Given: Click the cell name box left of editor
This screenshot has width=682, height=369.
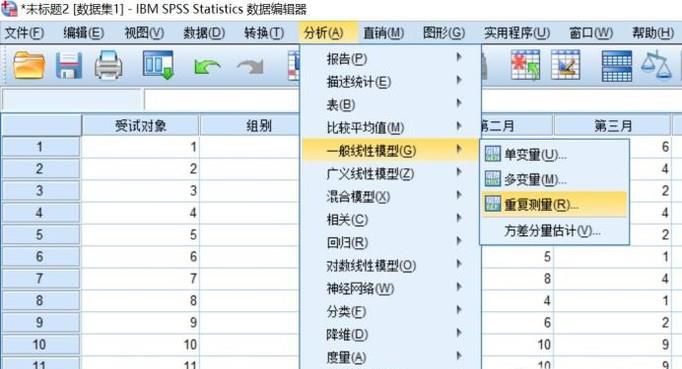Looking at the screenshot, I should [72, 100].
